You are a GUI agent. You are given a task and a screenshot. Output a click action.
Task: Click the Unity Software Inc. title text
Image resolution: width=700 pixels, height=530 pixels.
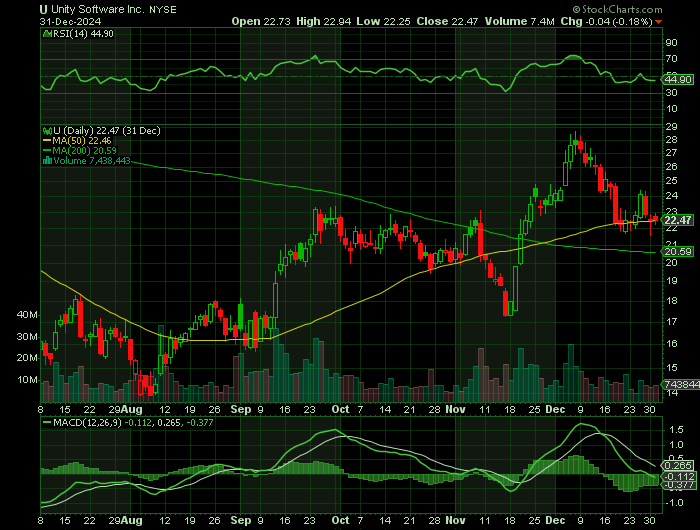(98, 9)
